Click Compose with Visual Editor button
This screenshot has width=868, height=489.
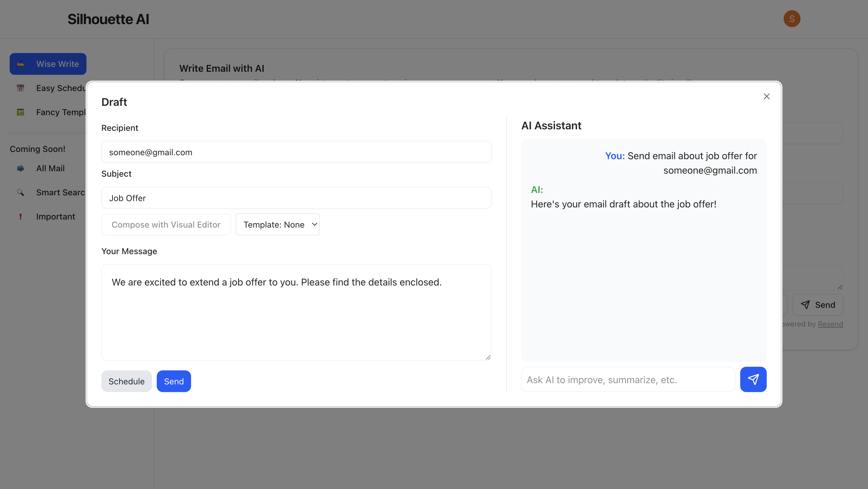point(166,224)
